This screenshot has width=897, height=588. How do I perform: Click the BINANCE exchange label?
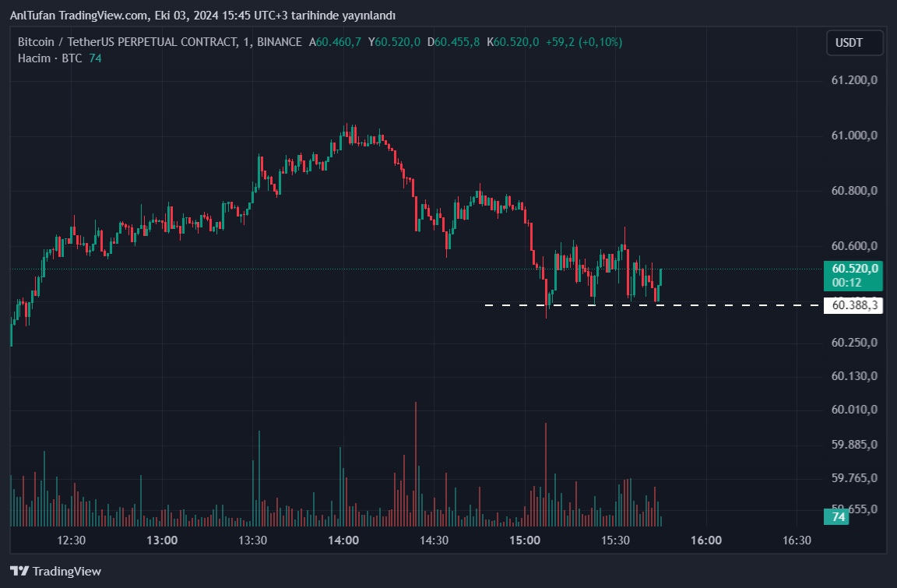(279, 42)
